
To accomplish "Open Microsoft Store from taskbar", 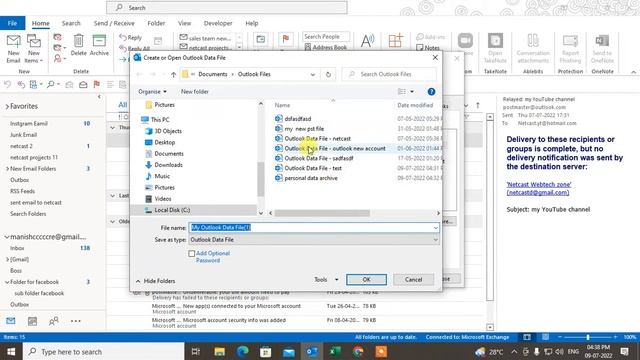I will [x=265, y=351].
